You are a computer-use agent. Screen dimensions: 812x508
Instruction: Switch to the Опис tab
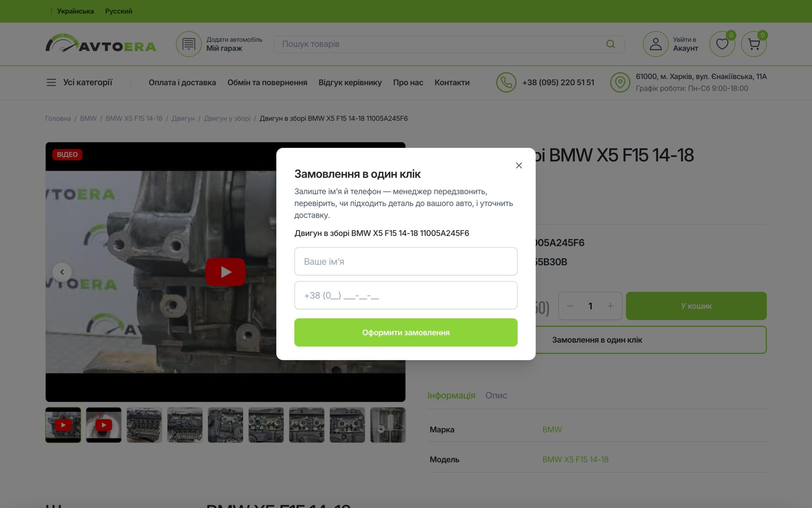coord(496,395)
